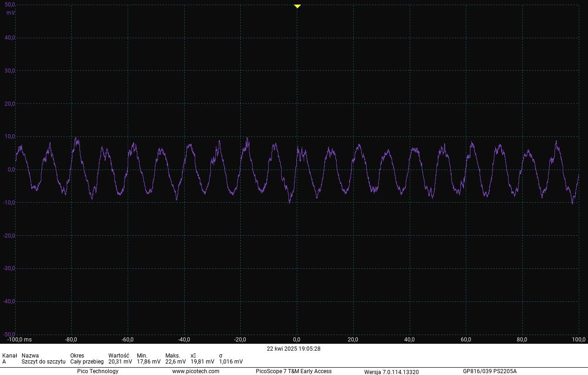Click the 19,81 mV mean cell

coord(203,362)
